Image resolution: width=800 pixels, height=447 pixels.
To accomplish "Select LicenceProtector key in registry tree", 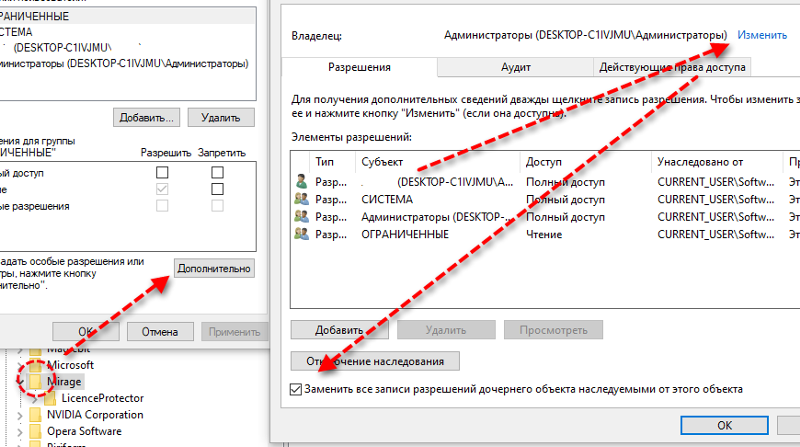I will coord(103,398).
